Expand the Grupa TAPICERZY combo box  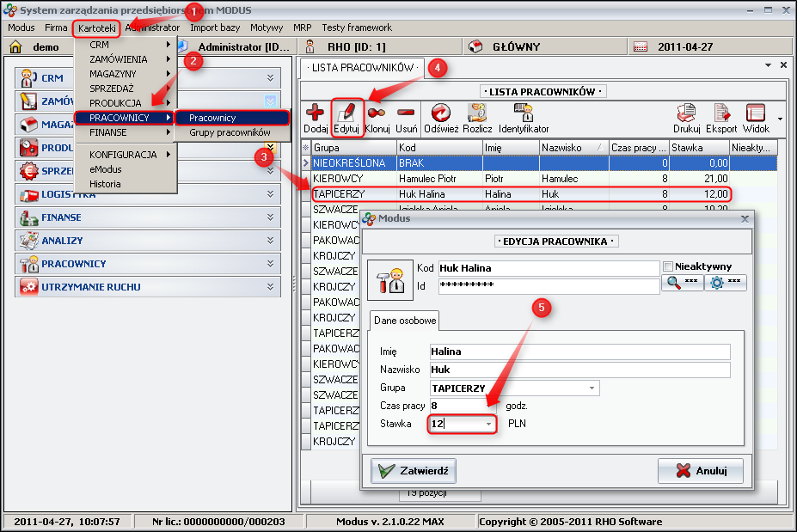[592, 388]
